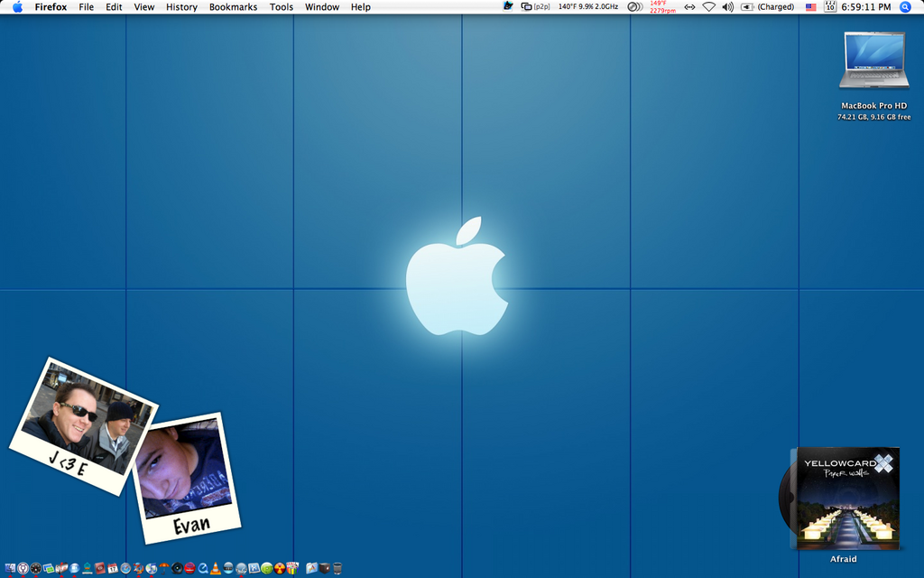
Task: Launch QuickTime Player from the dock
Action: (x=203, y=569)
